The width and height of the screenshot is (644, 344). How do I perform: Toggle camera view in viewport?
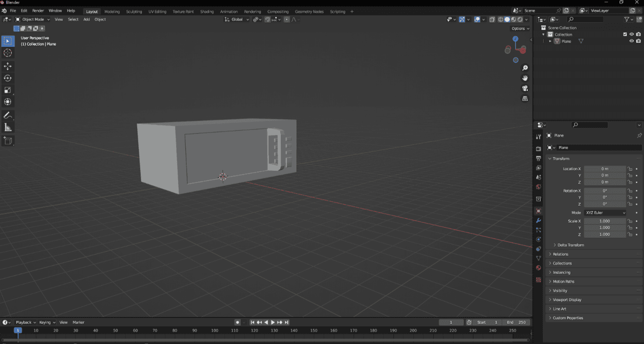coord(525,88)
